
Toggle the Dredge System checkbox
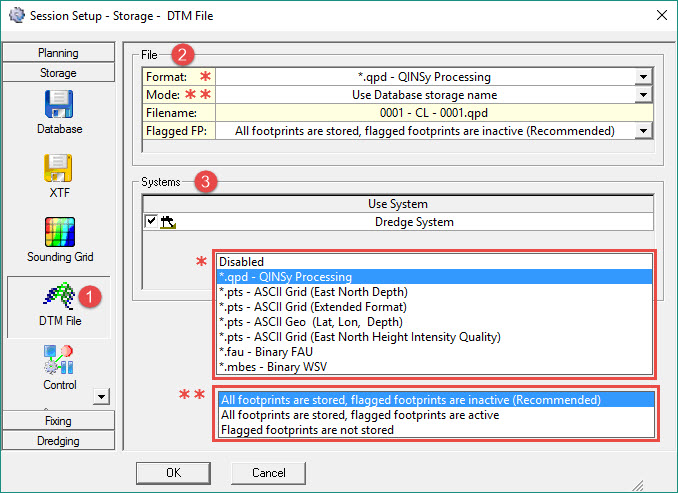point(151,222)
